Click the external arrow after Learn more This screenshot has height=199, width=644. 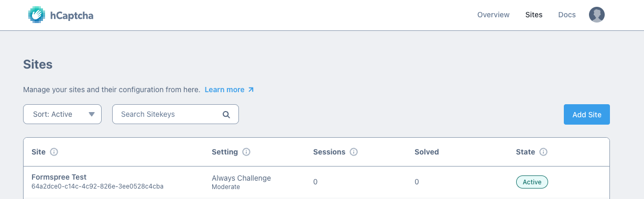coord(251,90)
